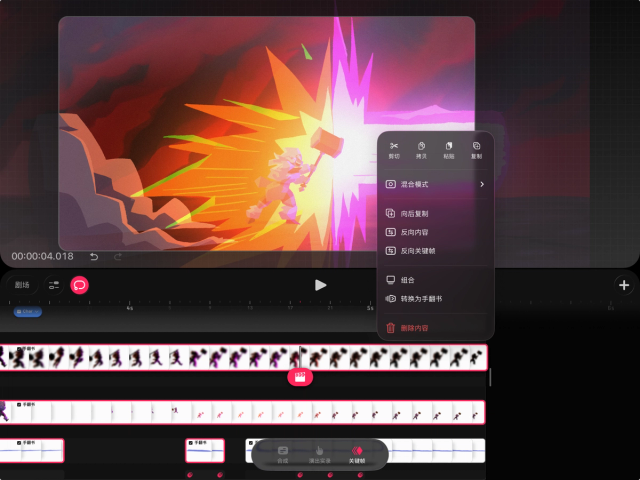
Task: Select 反向内容 to reverse content
Action: [x=435, y=232]
